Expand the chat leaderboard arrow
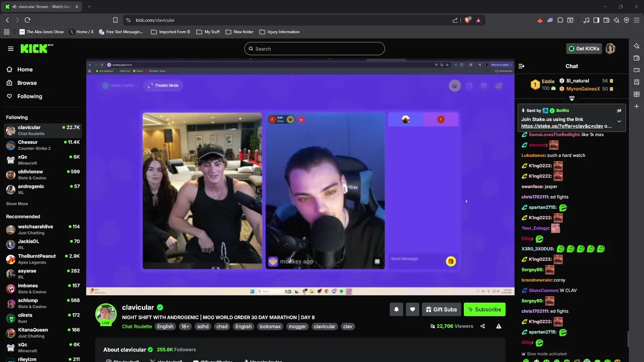The image size is (644, 362). 572,99
